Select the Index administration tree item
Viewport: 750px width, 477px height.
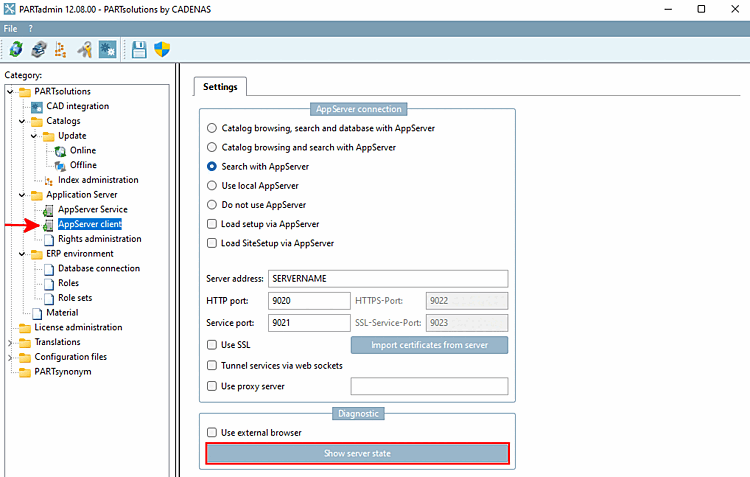[98, 180]
